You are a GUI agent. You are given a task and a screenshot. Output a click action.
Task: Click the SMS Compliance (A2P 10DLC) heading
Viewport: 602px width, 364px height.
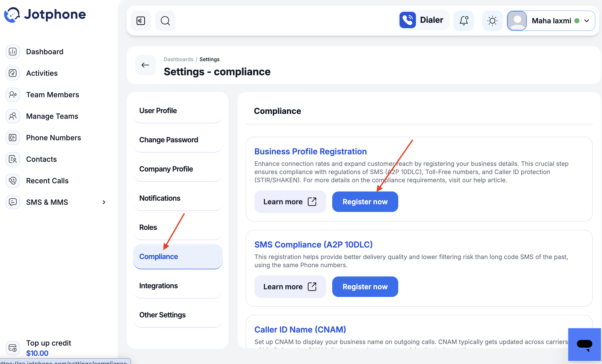click(x=313, y=245)
